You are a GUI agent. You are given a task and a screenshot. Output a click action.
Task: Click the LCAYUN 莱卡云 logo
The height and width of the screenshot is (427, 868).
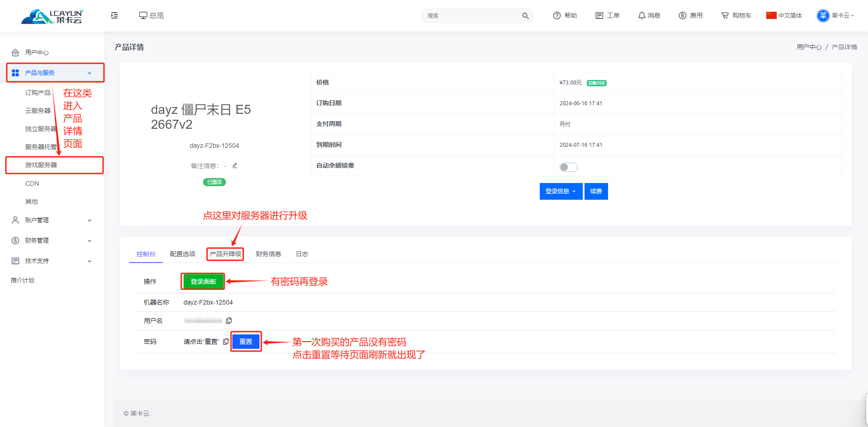point(52,16)
